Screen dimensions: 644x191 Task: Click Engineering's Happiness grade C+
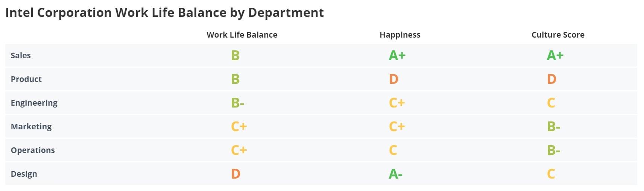click(x=397, y=103)
